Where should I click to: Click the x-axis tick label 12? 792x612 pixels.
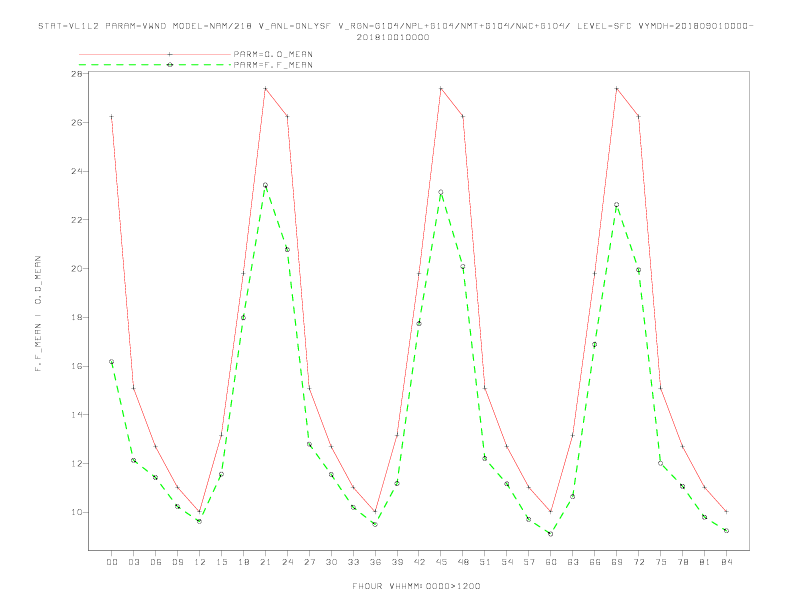pyautogui.click(x=200, y=562)
